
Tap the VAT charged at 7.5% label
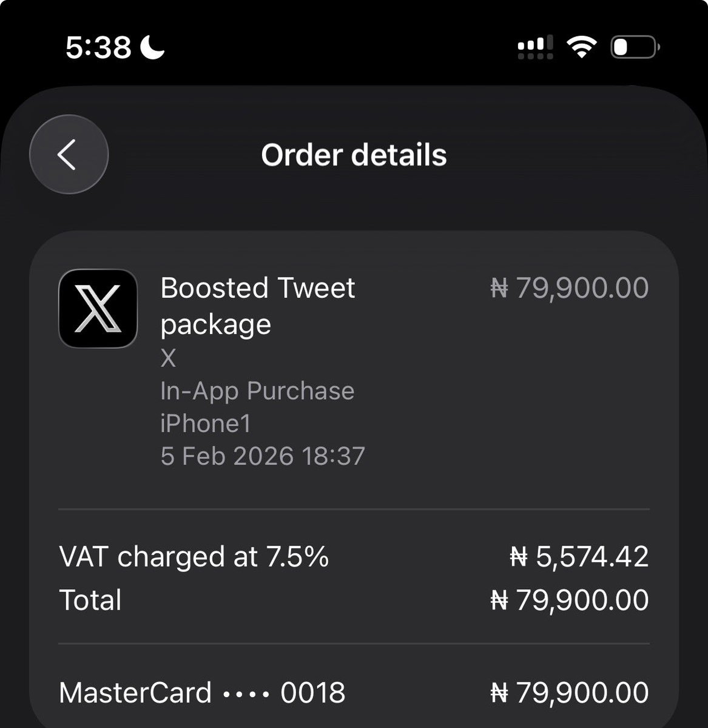[x=194, y=557]
